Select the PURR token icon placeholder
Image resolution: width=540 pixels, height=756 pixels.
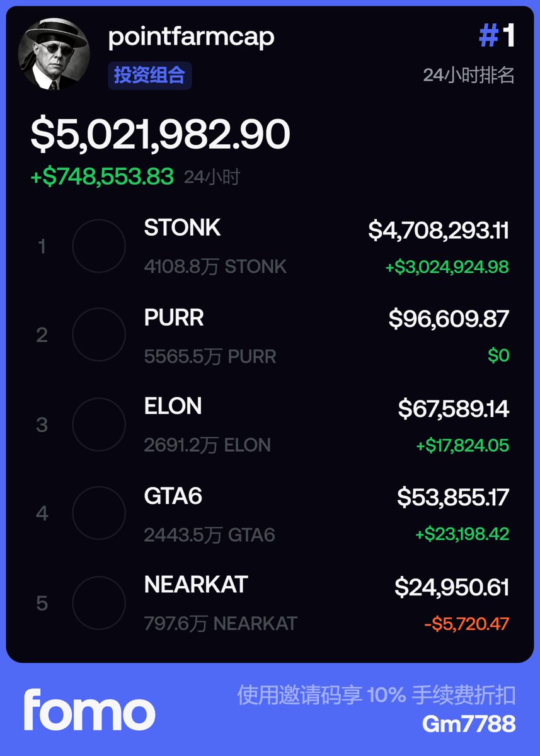coord(99,335)
